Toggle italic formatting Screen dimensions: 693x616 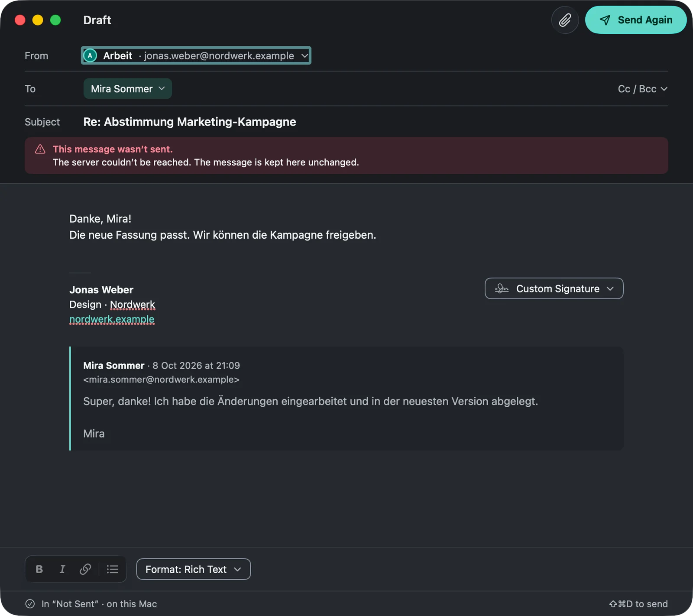[62, 569]
